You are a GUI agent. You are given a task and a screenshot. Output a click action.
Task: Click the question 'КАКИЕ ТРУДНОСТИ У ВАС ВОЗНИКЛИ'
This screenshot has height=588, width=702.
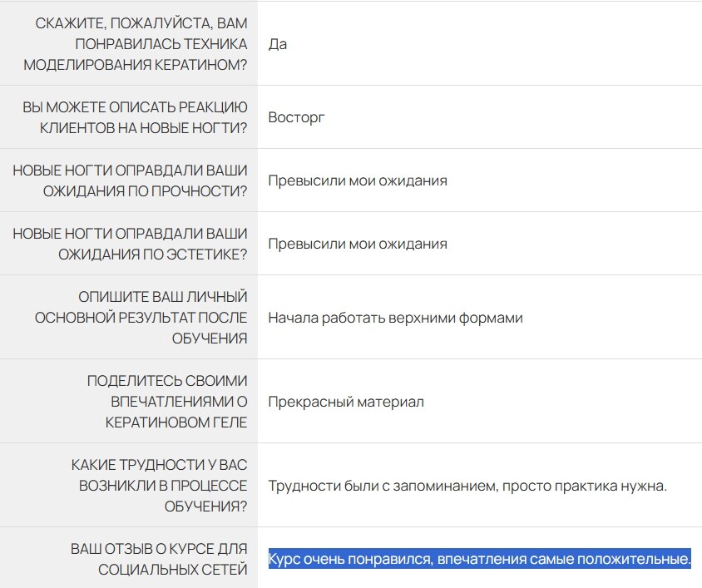tap(159, 486)
